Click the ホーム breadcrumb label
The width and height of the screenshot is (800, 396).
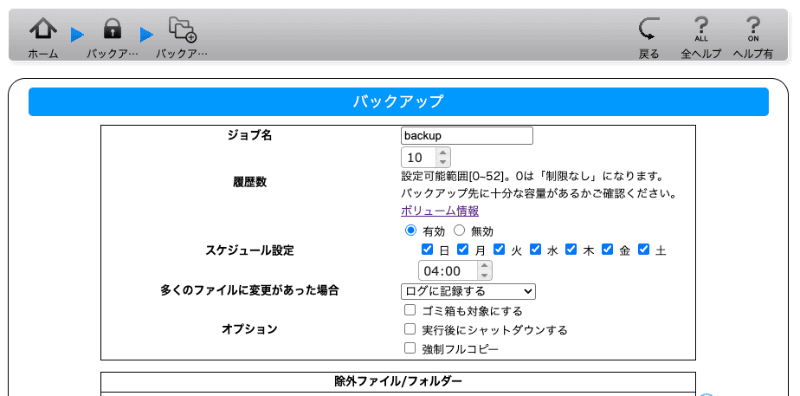click(43, 54)
